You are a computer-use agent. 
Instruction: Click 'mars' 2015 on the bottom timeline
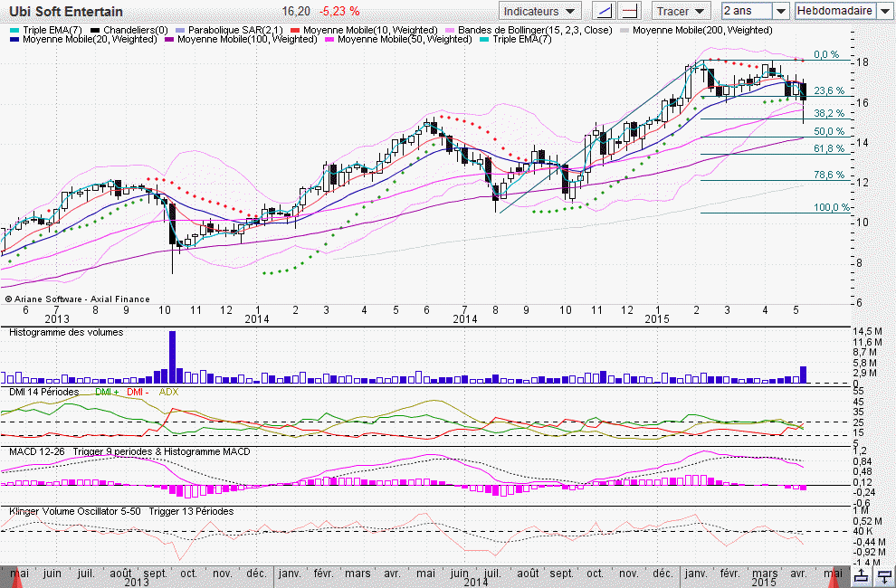pos(765,574)
